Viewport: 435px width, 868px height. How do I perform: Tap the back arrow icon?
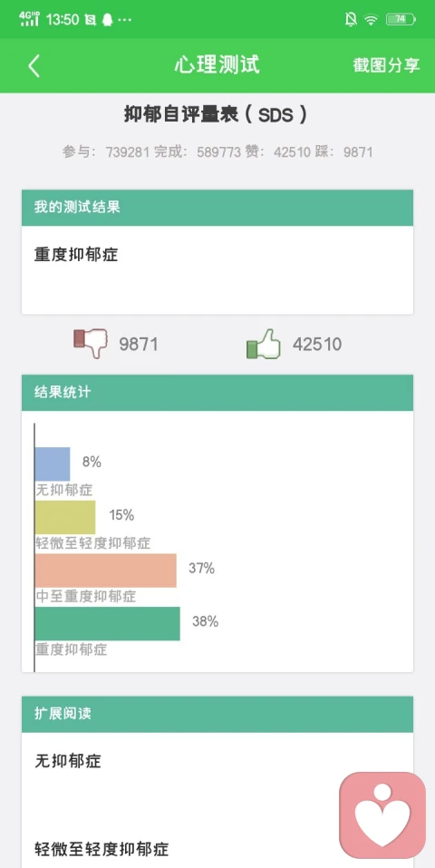pyautogui.click(x=34, y=66)
